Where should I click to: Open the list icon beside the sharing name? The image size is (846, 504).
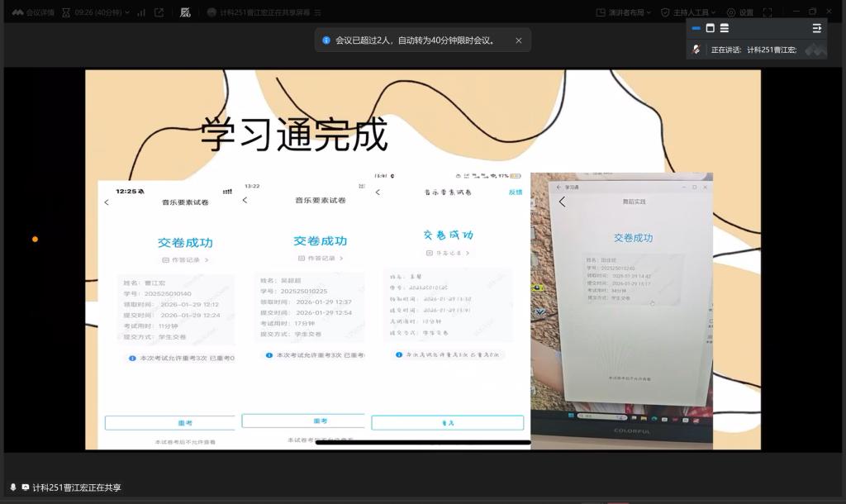click(318, 12)
